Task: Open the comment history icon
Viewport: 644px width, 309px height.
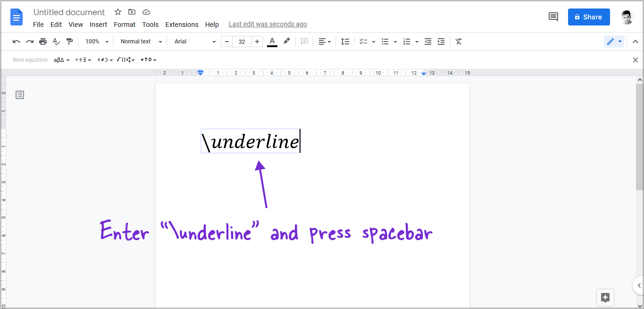Action: [553, 17]
